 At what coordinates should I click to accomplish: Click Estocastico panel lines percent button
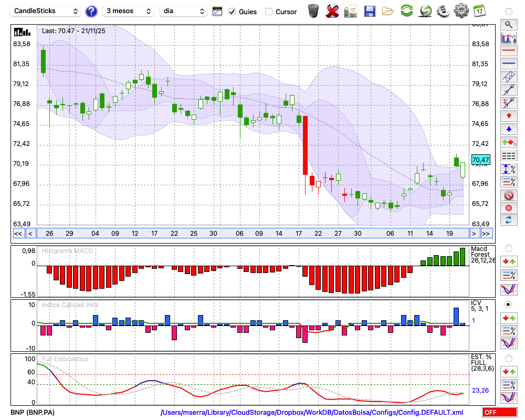click(x=509, y=385)
